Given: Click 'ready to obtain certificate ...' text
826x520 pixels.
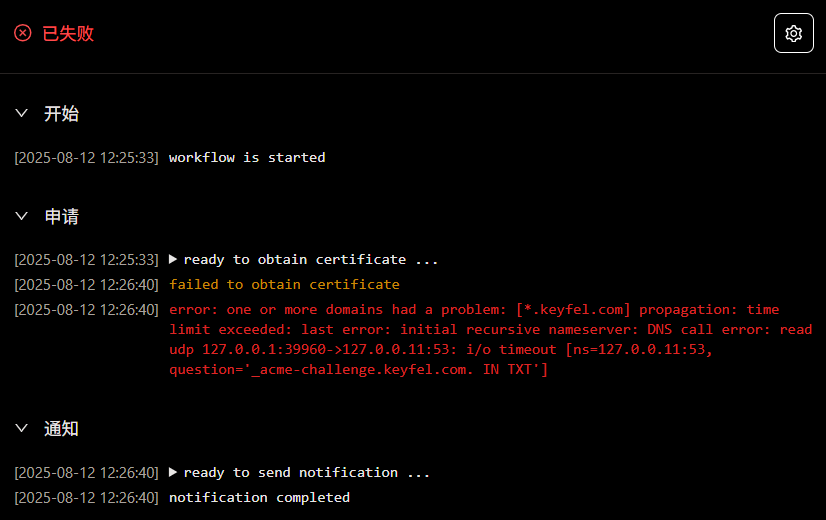Looking at the screenshot, I should (311, 259).
